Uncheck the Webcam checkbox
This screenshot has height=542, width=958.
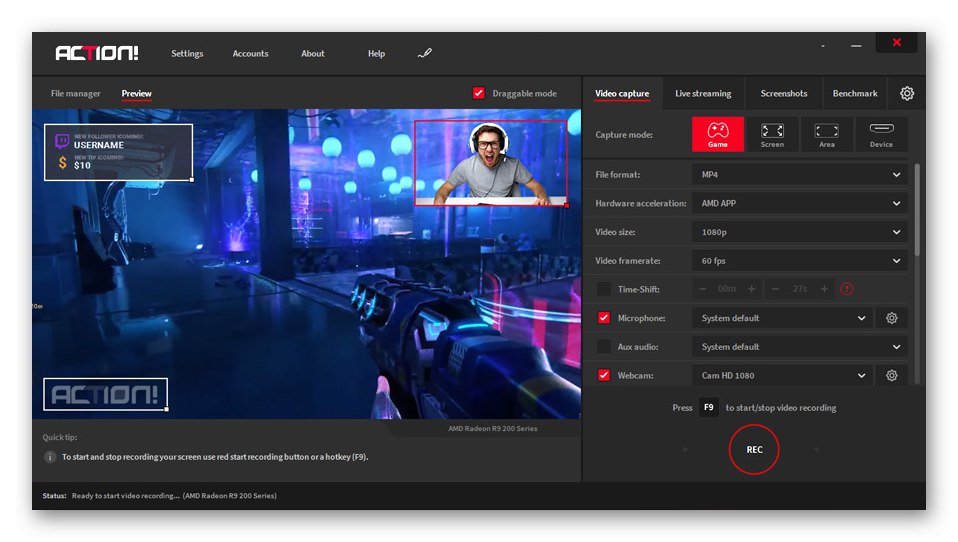tap(604, 375)
